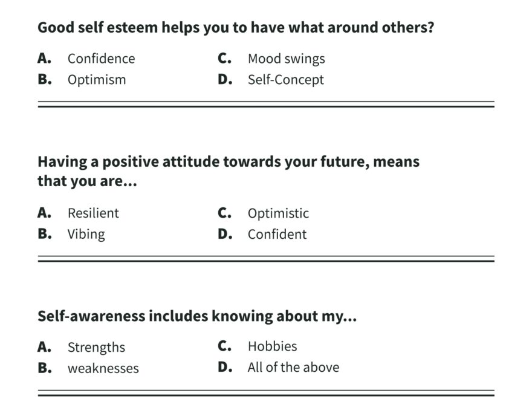
Task: Choose Optimism as the answer
Action: [97, 80]
